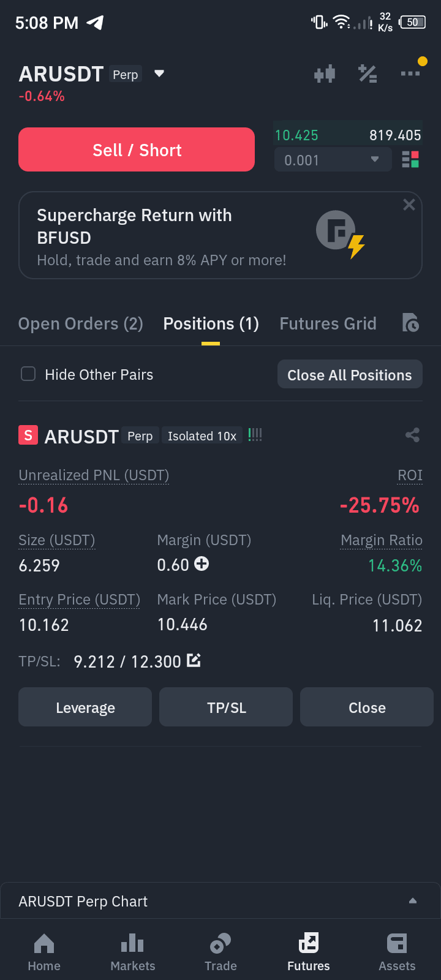Viewport: 441px width, 980px height.
Task: Tick the Hide Other Pairs checkbox
Action: point(28,374)
